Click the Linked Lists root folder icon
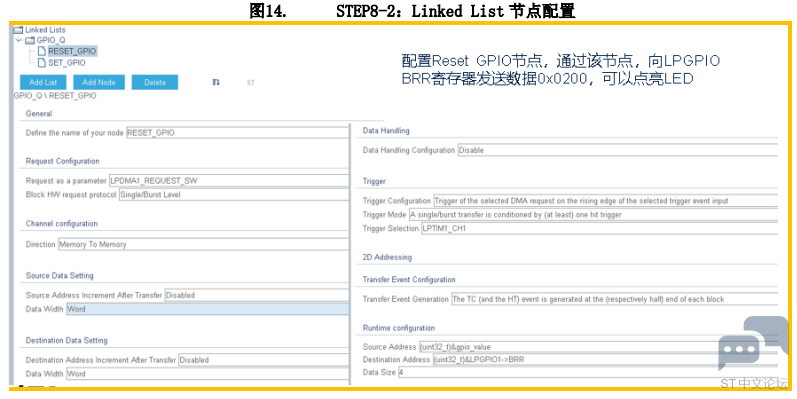The height and width of the screenshot is (399, 797). point(18,30)
